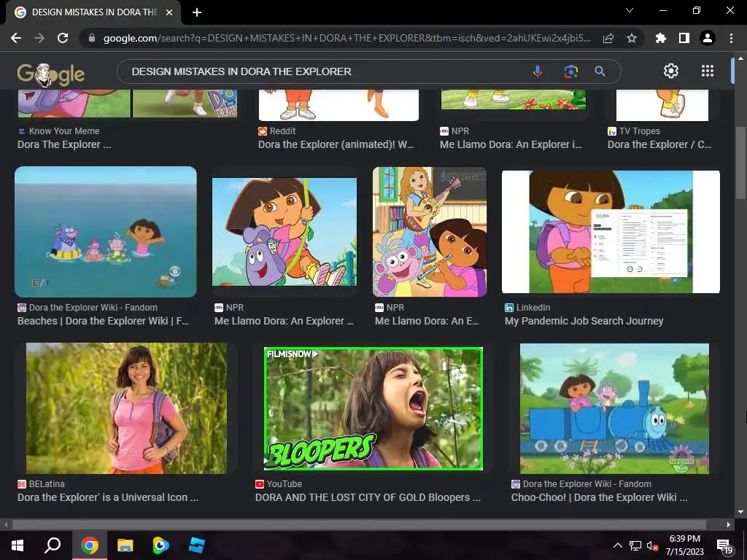Click the share page icon in address bar
The width and height of the screenshot is (747, 560).
(x=608, y=38)
